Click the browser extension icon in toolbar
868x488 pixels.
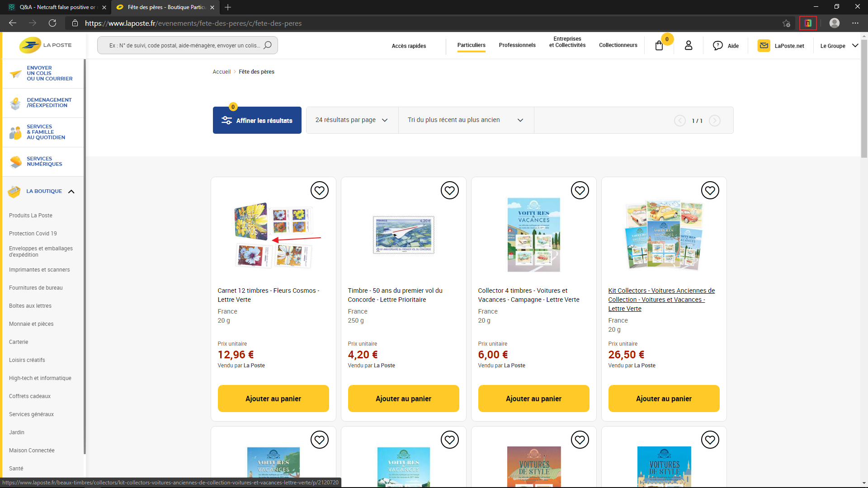click(808, 23)
